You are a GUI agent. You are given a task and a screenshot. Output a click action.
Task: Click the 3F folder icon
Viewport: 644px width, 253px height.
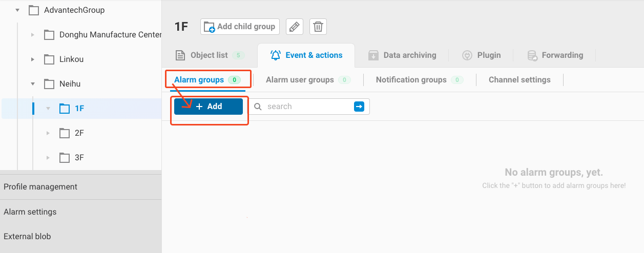click(65, 158)
